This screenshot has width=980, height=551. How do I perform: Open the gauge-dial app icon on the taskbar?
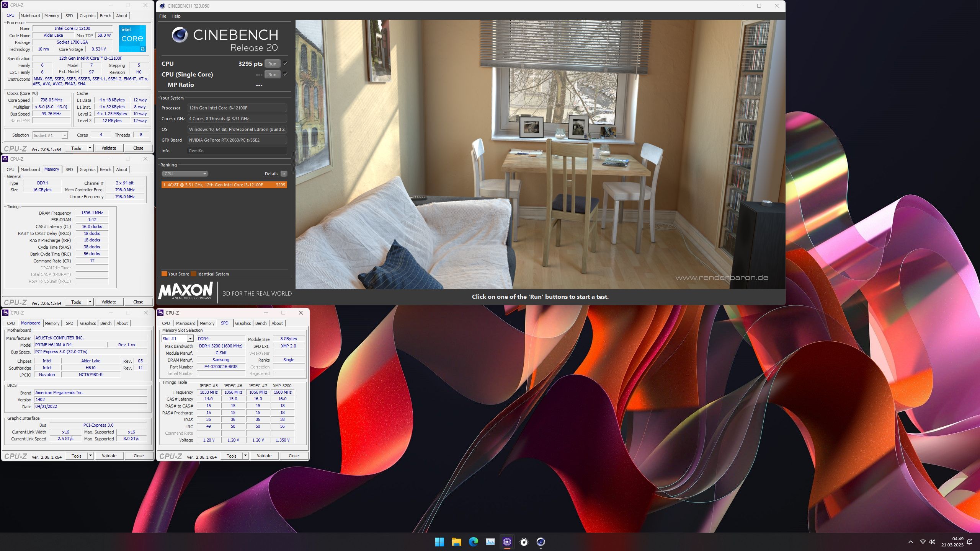point(524,542)
